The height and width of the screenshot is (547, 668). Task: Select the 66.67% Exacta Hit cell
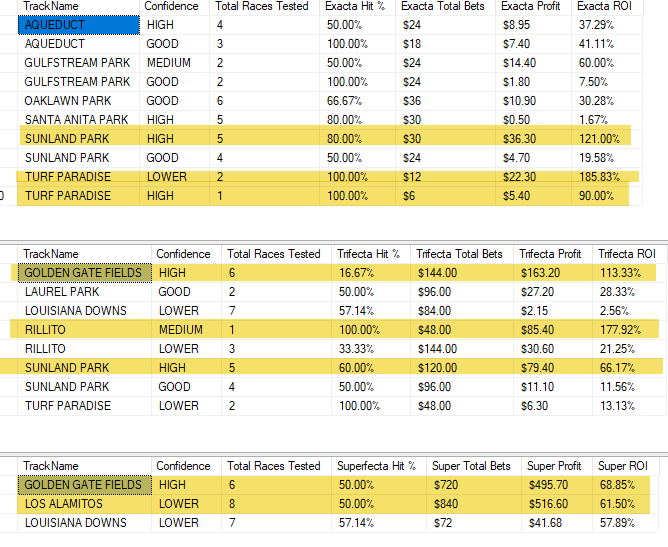pos(357,101)
